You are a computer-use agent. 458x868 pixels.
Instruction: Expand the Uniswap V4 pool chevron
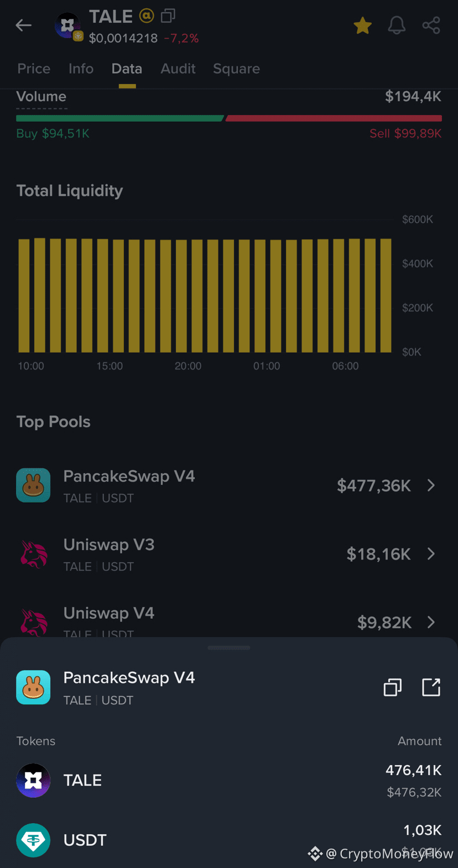(431, 623)
